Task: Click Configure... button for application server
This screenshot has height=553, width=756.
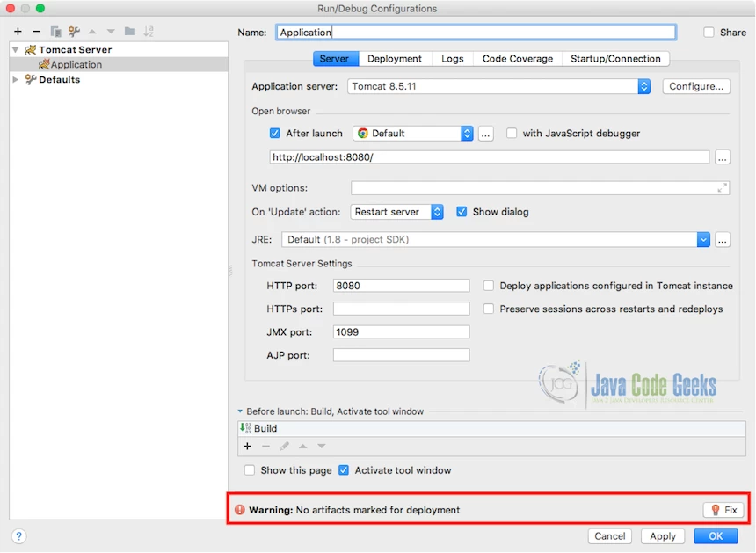Action: point(695,86)
